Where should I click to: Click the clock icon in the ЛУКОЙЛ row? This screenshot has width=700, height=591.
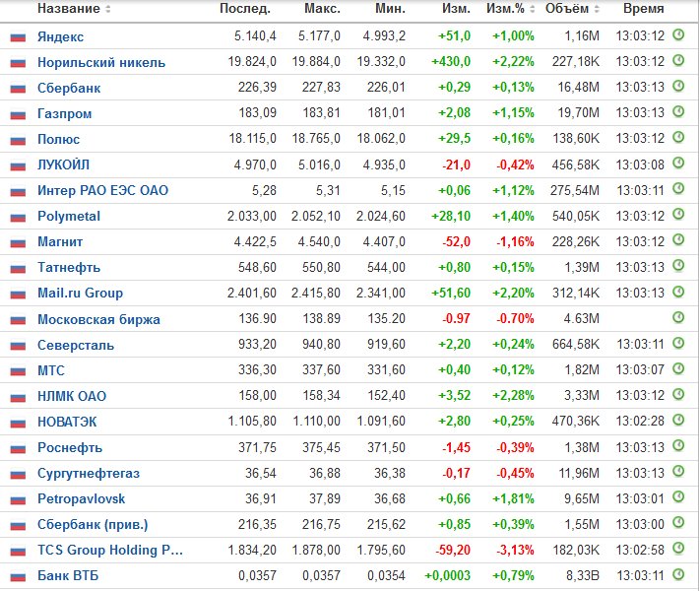(678, 164)
